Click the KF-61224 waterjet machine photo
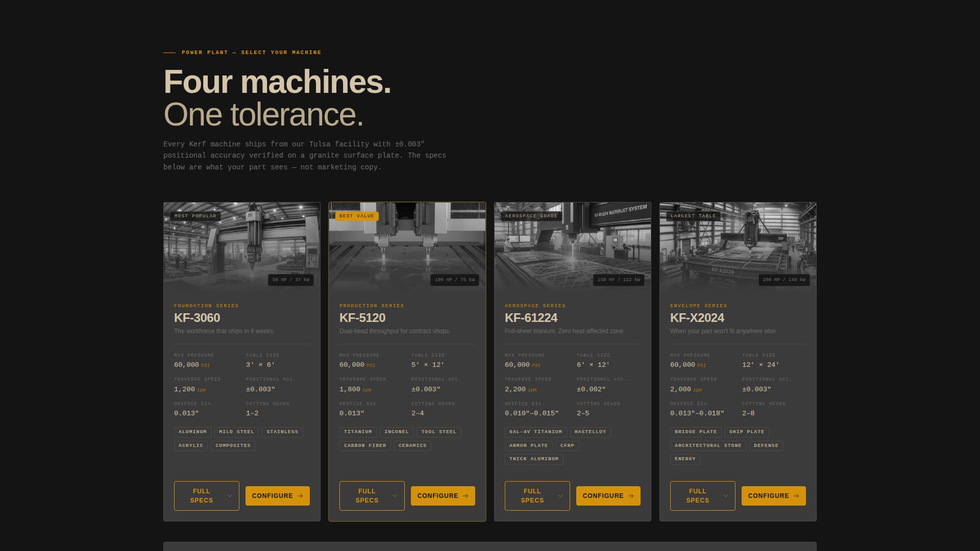Image resolution: width=980 pixels, height=551 pixels. coord(572,245)
